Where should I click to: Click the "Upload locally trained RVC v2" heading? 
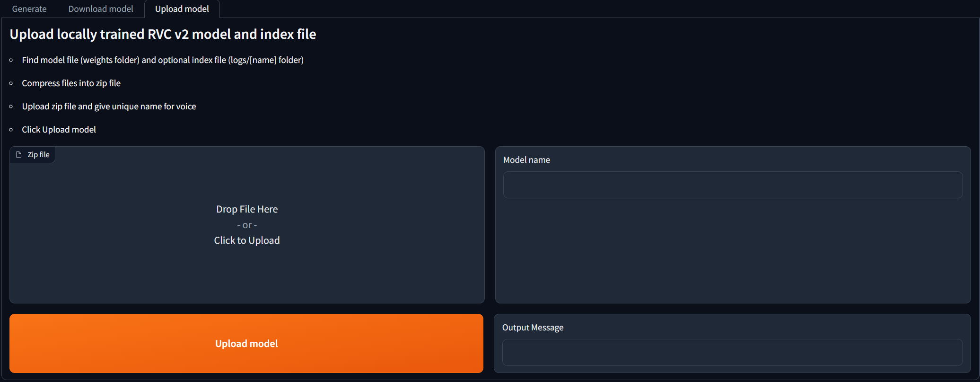[163, 34]
